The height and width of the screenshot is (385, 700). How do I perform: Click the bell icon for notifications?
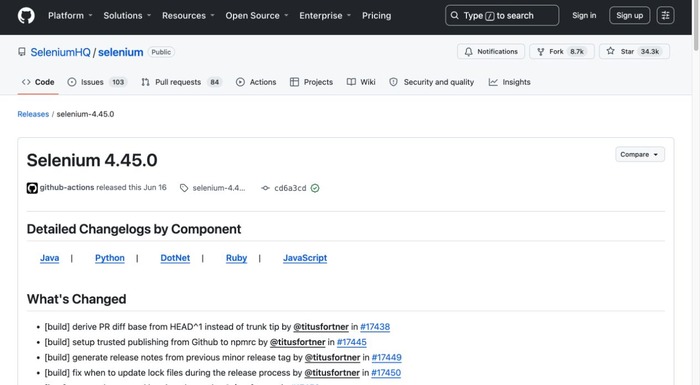468,52
